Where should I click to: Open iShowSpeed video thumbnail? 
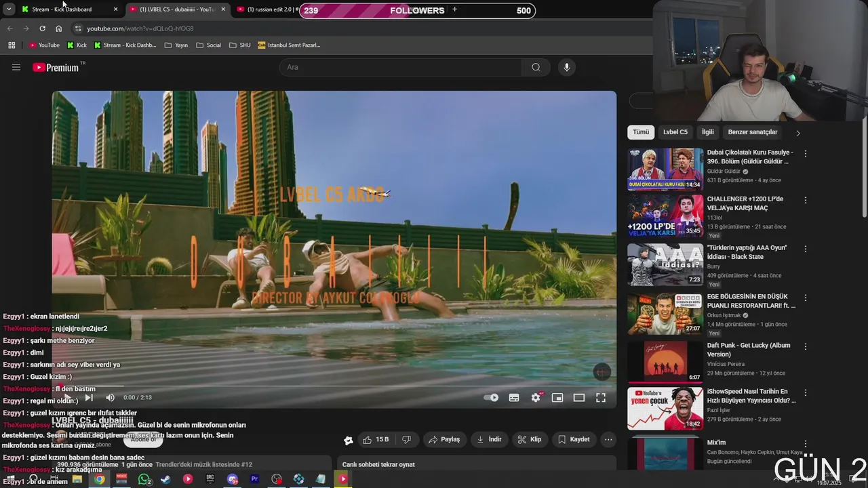pyautogui.click(x=665, y=409)
